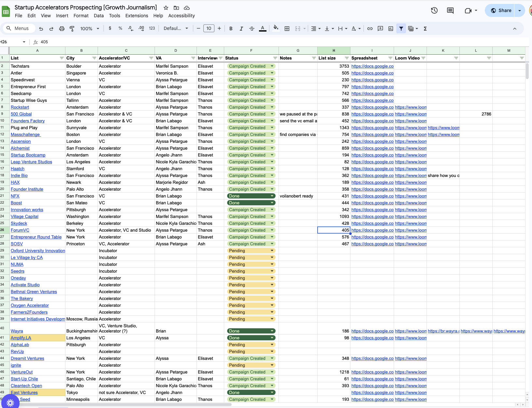Activate the paint format roller icon
This screenshot has height=408, width=532.
pyautogui.click(x=72, y=29)
